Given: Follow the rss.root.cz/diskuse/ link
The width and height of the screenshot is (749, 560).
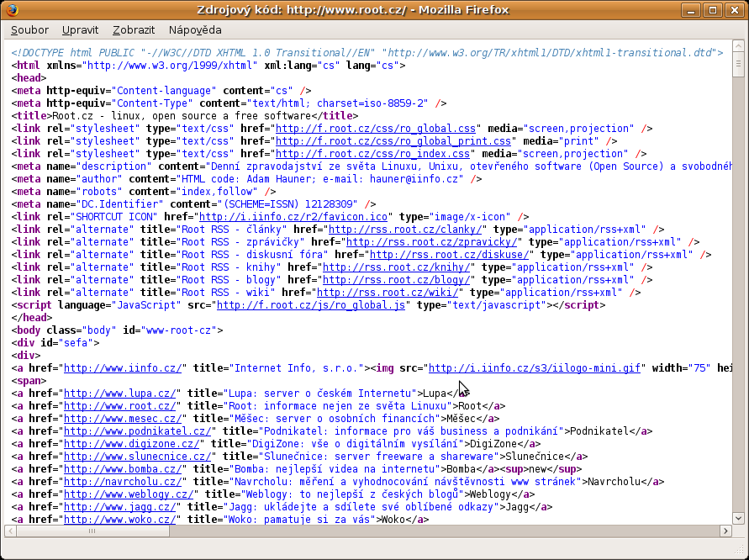Looking at the screenshot, I should [x=449, y=254].
